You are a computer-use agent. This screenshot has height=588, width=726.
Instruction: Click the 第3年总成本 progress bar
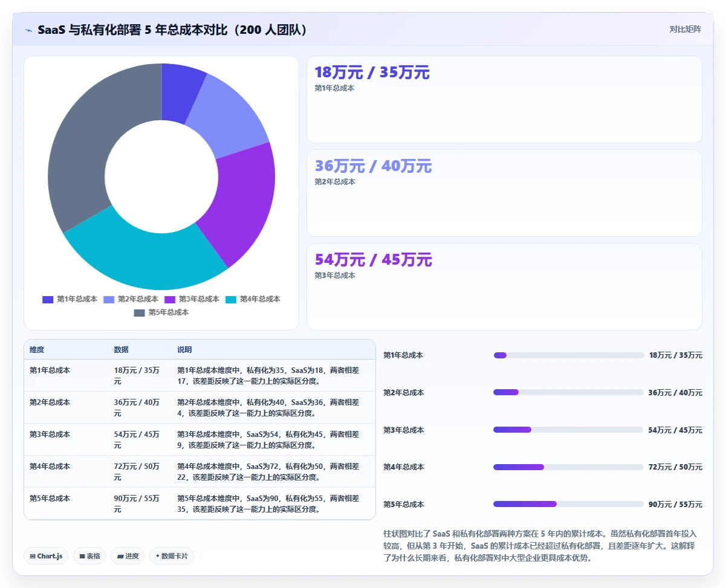coord(569,430)
